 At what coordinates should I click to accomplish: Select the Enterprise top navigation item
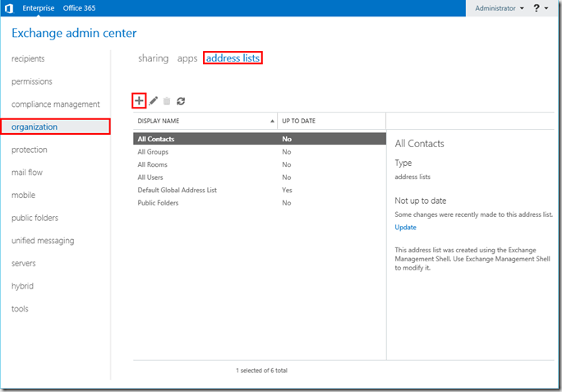38,8
